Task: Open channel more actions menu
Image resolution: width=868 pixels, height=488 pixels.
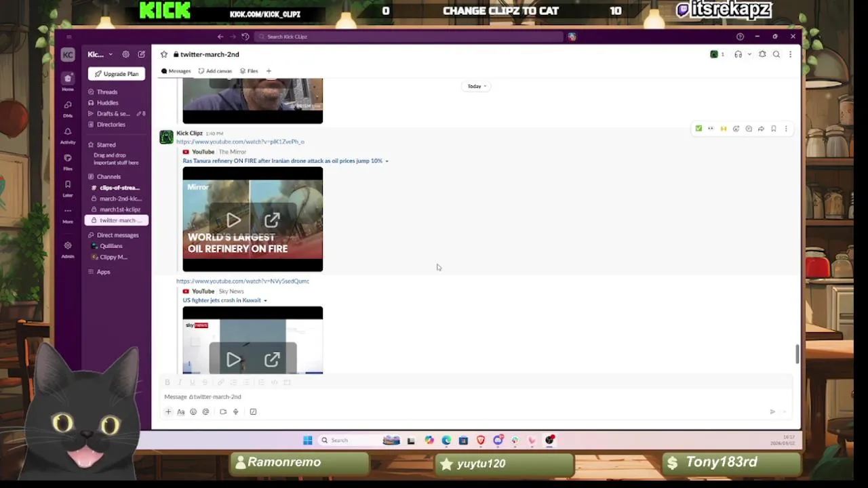Action: point(790,54)
